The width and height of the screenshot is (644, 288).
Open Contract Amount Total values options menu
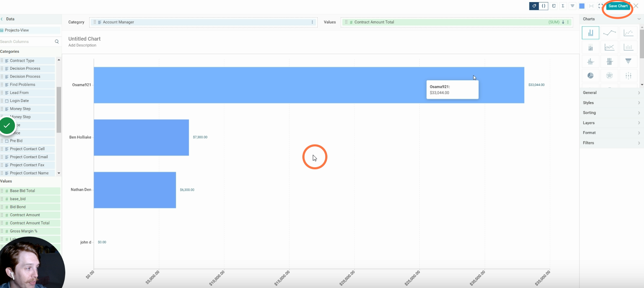click(x=568, y=22)
